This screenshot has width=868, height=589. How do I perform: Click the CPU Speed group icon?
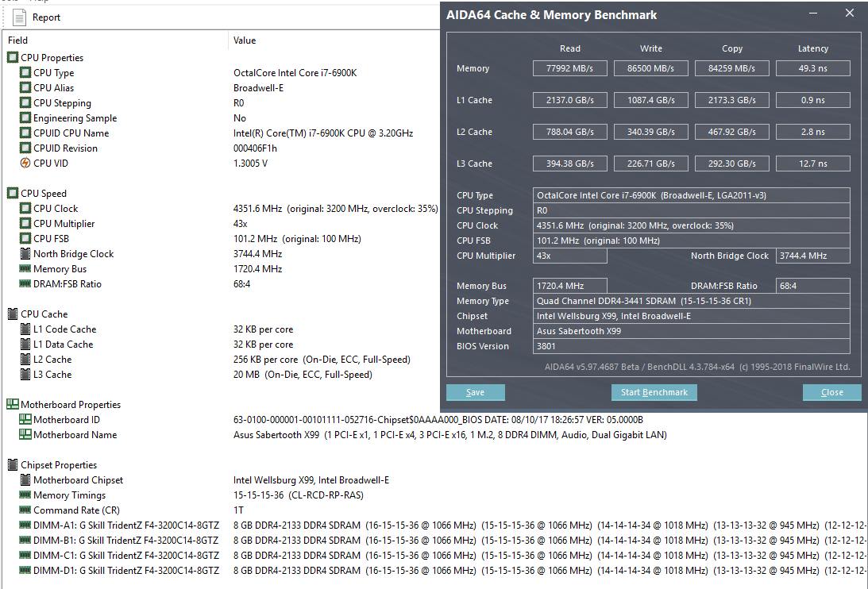click(13, 193)
